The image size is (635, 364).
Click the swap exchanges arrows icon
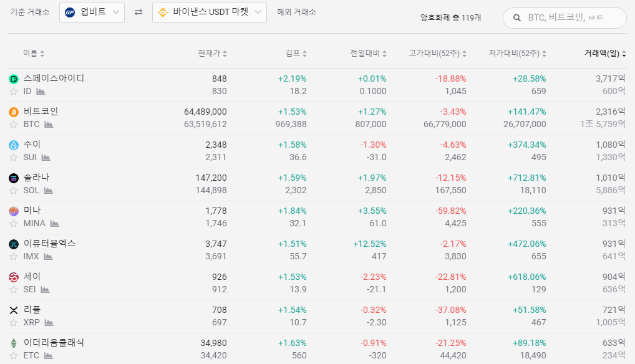tap(138, 12)
